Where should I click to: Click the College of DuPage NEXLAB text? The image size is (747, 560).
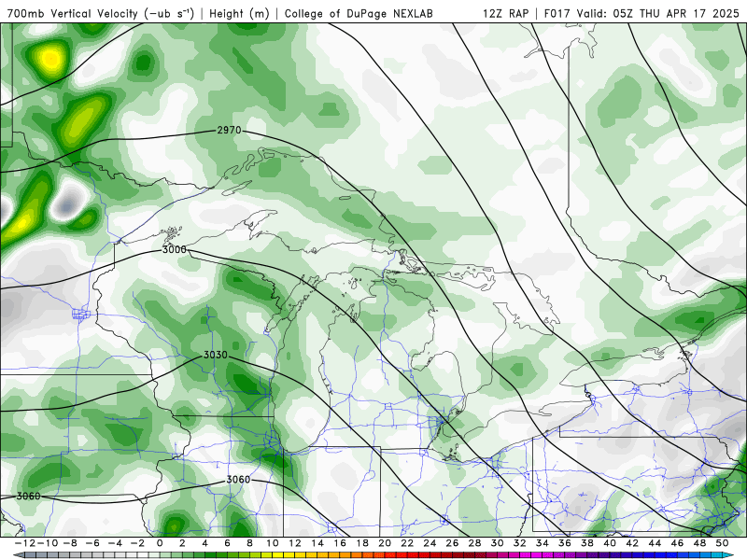click(x=359, y=14)
